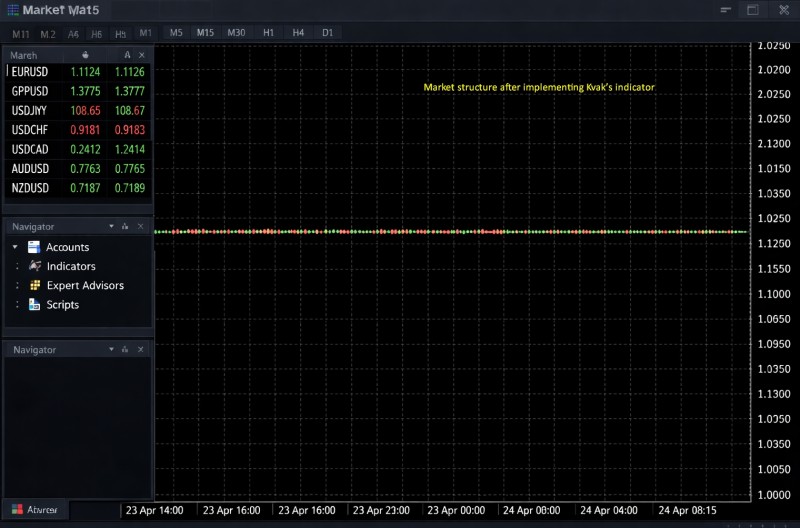Maximize the Market Mat5 window

(x=753, y=10)
